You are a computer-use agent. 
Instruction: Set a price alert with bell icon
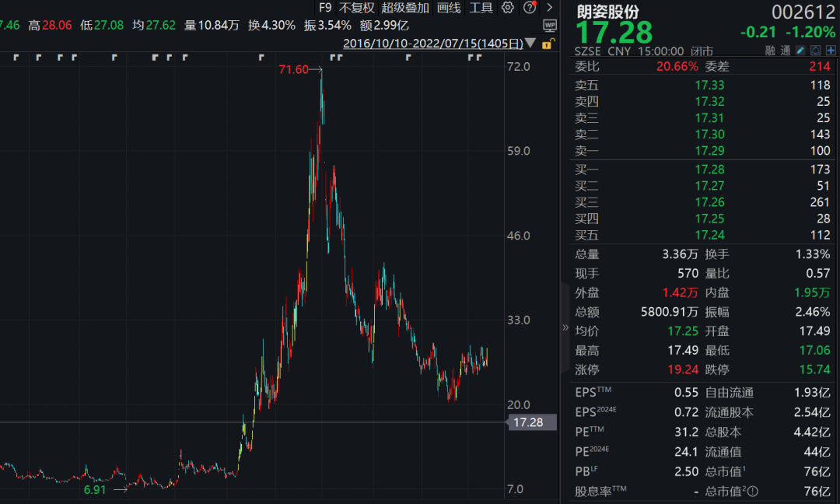tap(815, 51)
